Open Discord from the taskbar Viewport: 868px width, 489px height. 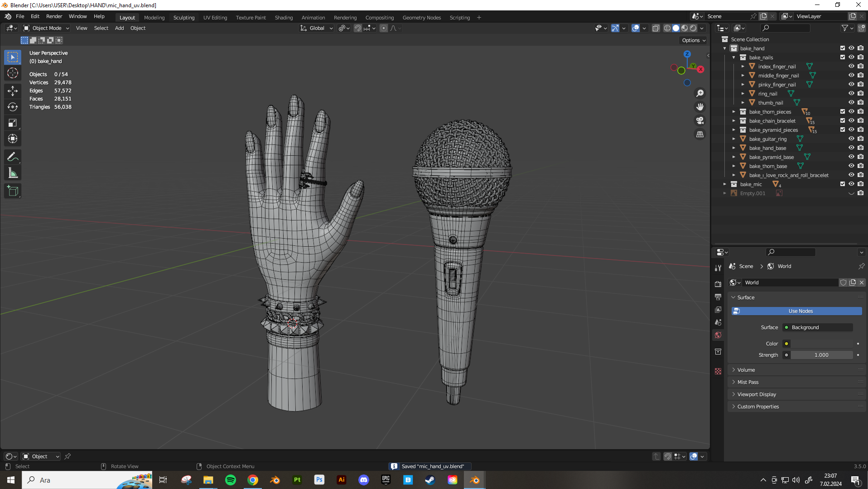coord(364,480)
